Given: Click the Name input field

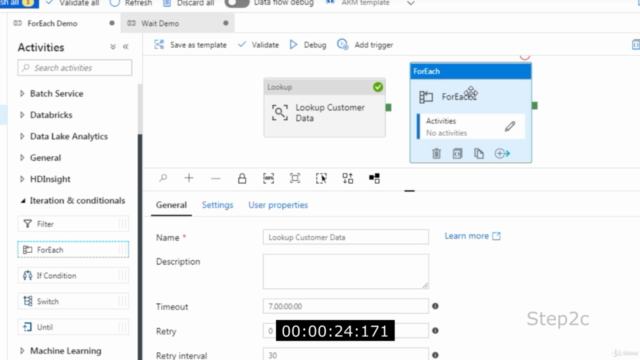Looking at the screenshot, I should (x=346, y=237).
